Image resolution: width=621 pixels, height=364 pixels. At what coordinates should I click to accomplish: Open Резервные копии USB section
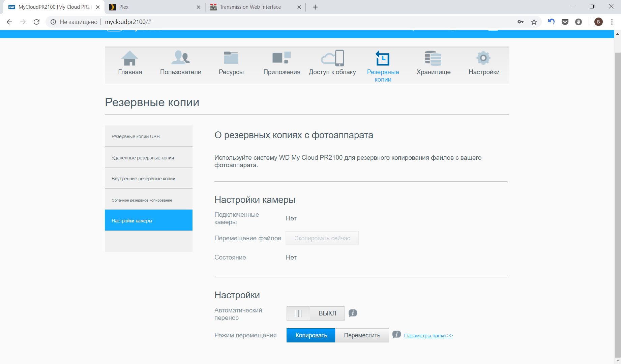point(149,136)
